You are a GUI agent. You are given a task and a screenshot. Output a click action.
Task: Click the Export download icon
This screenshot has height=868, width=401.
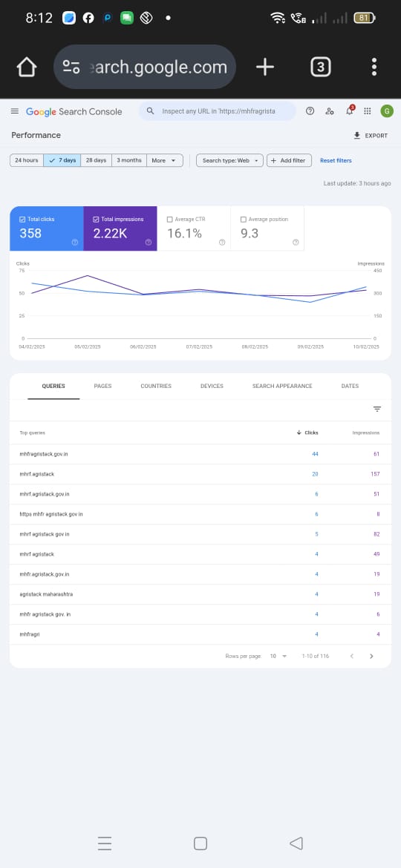point(356,136)
